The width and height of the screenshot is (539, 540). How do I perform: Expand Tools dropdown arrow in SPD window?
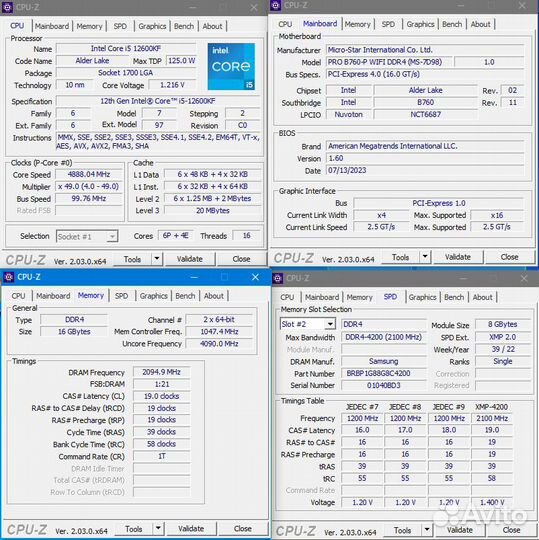[x=427, y=530]
